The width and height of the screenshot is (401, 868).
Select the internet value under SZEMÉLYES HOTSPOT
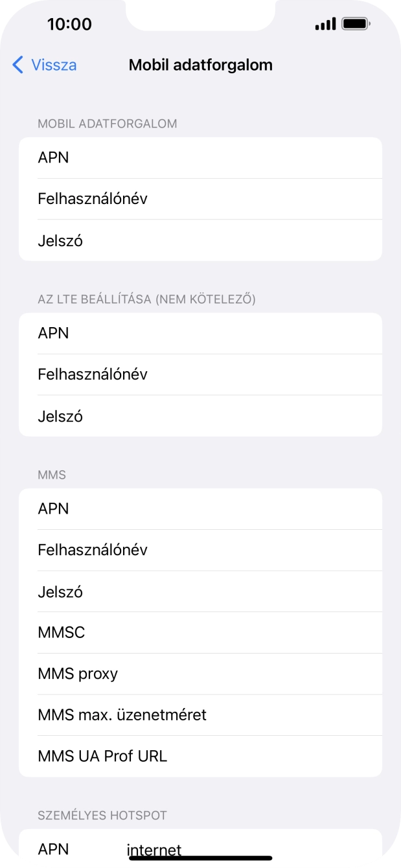point(154,849)
